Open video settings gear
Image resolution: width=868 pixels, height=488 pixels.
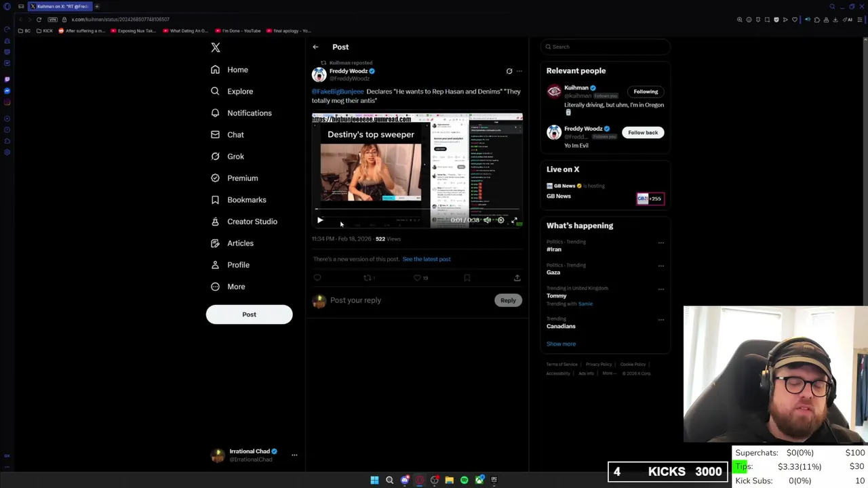[501, 220]
